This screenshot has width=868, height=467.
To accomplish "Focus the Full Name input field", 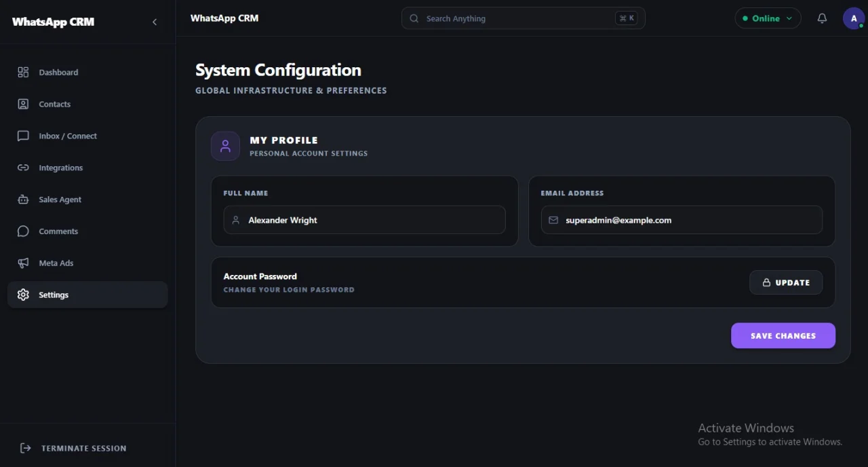I will [x=364, y=220].
